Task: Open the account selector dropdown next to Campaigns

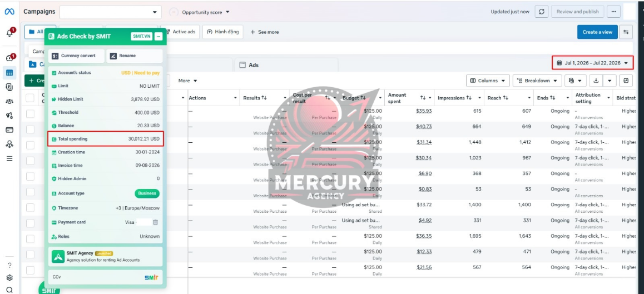Action: (x=111, y=12)
